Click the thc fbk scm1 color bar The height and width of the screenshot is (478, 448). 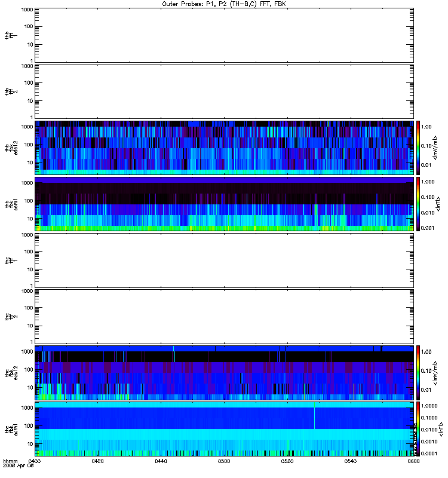coord(418,429)
